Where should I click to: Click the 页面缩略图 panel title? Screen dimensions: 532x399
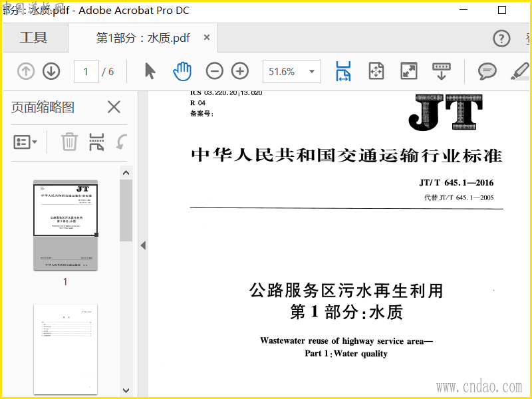point(43,107)
